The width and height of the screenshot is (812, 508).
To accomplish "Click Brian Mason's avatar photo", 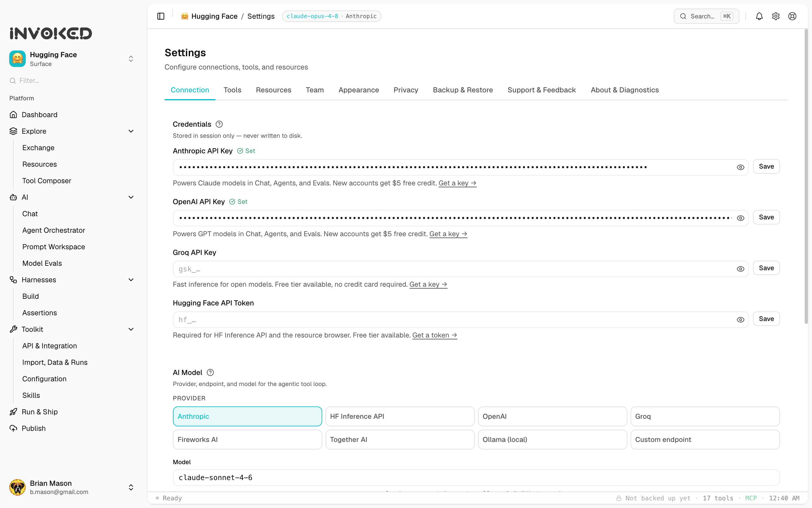I will coord(17,487).
